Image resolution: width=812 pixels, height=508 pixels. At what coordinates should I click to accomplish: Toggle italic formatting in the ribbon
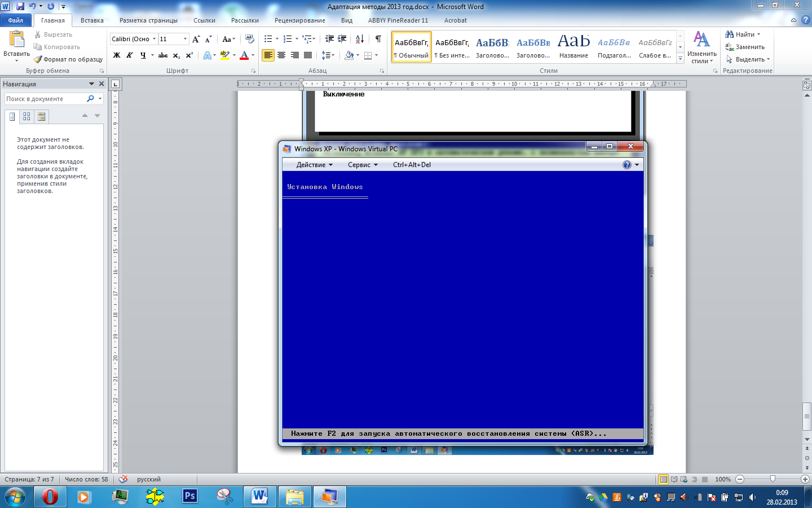pos(130,55)
